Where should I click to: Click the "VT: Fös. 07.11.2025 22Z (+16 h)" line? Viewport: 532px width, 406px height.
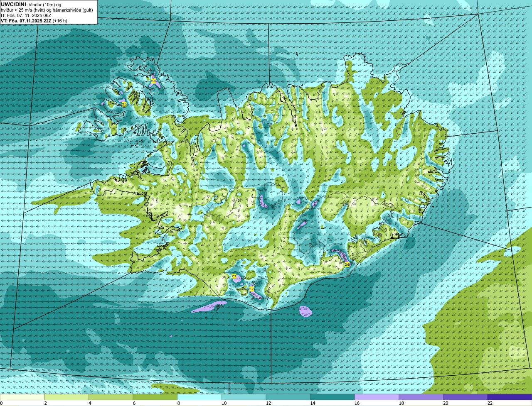(34, 20)
